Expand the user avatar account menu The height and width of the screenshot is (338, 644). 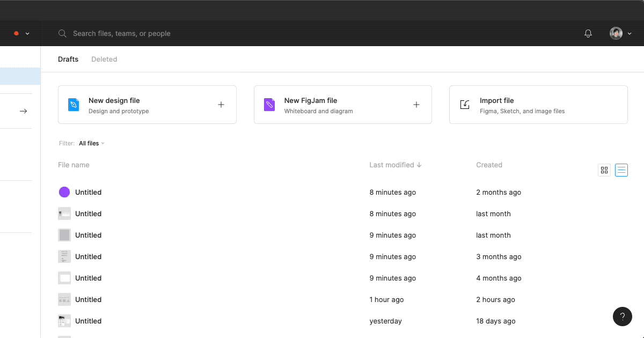620,33
